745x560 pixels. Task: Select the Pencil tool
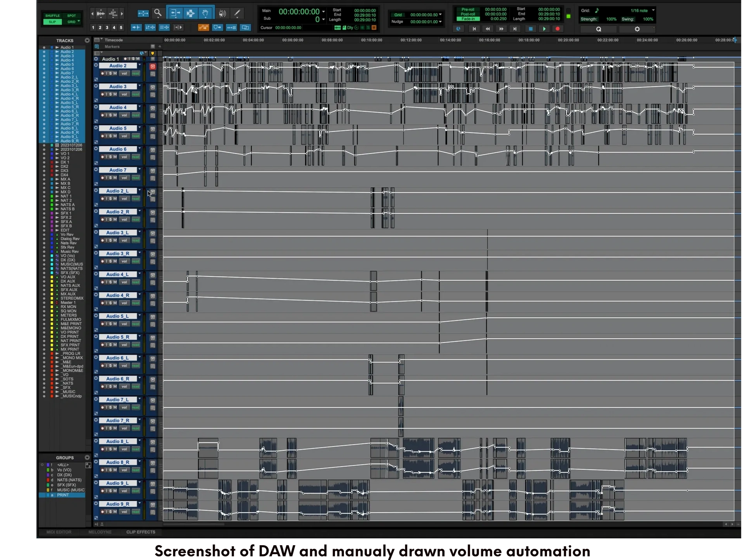237,13
